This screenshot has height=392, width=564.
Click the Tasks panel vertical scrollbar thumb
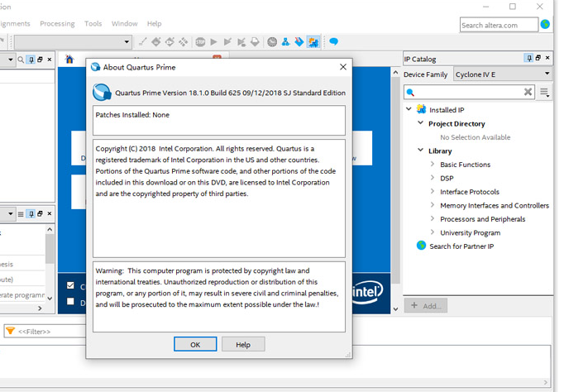pyautogui.click(x=50, y=248)
